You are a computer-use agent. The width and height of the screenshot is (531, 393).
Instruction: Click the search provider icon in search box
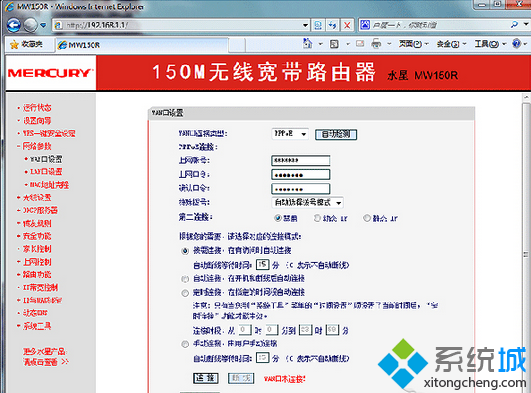pos(365,25)
